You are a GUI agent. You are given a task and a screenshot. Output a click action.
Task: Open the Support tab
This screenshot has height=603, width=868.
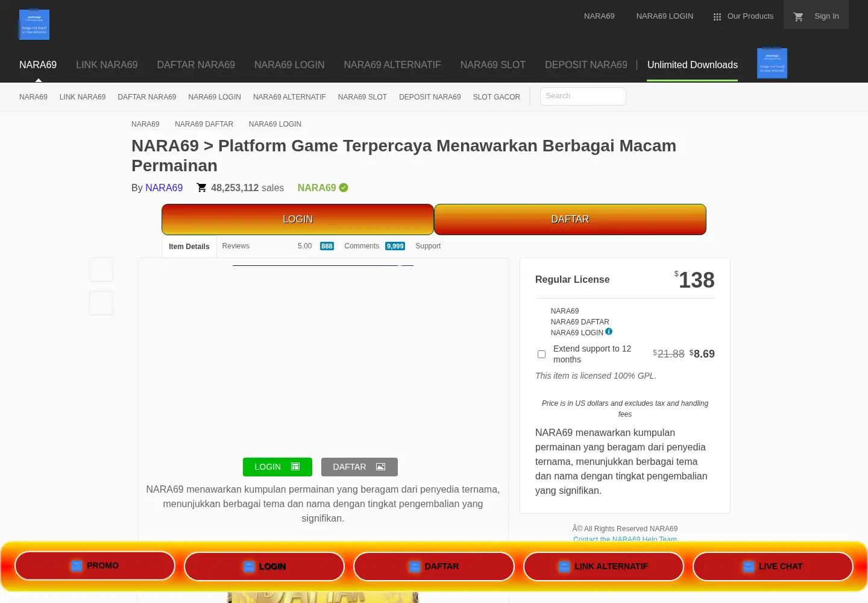coord(428,246)
